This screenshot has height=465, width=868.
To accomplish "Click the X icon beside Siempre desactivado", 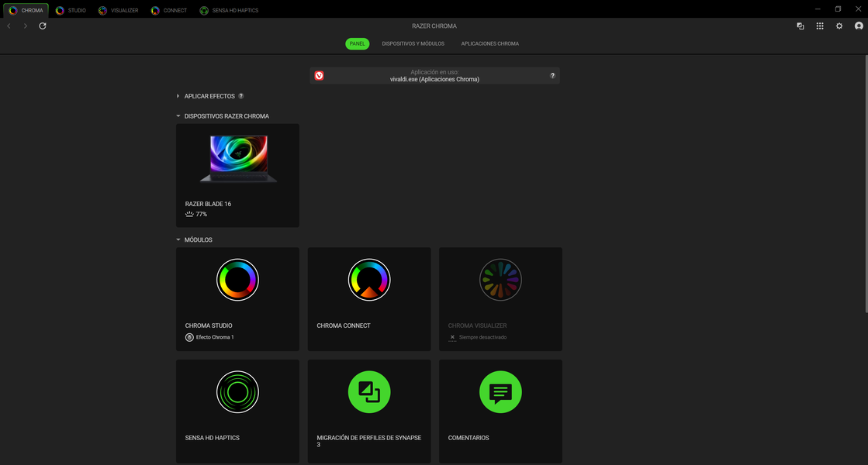I will coord(452,337).
